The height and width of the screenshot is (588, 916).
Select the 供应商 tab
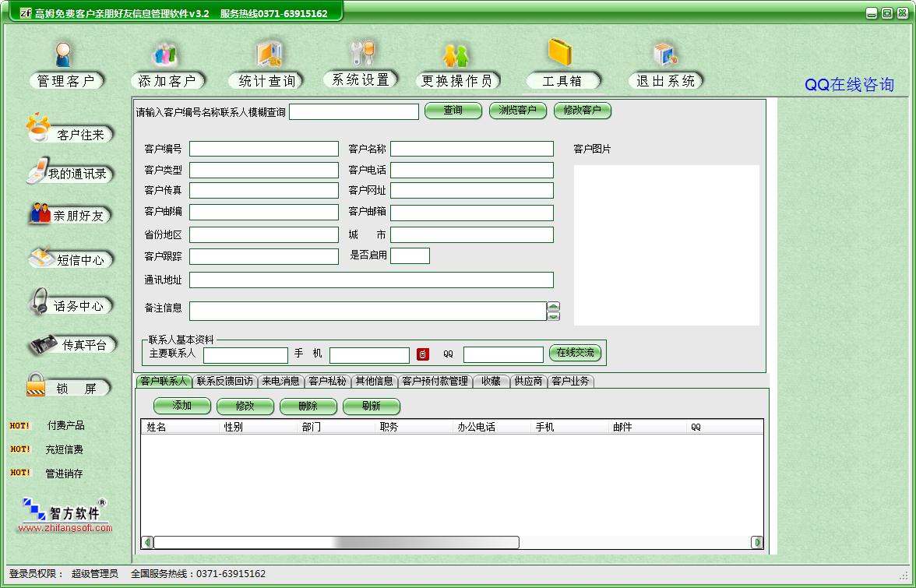pyautogui.click(x=528, y=381)
